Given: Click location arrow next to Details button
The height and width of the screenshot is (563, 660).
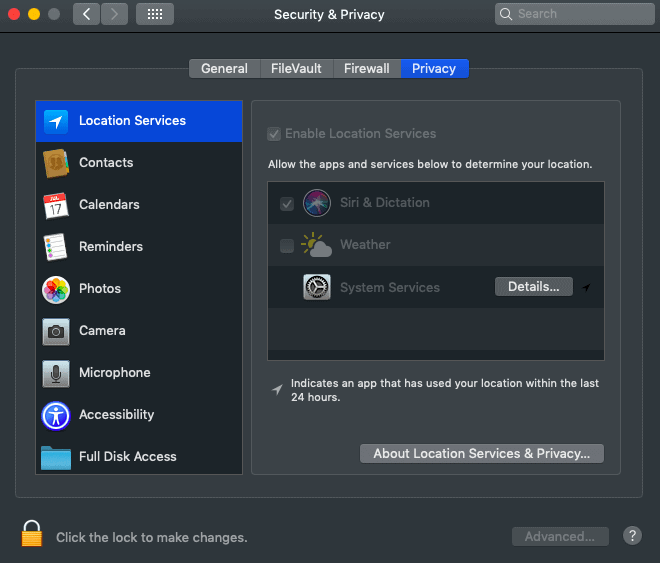Looking at the screenshot, I should [586, 287].
